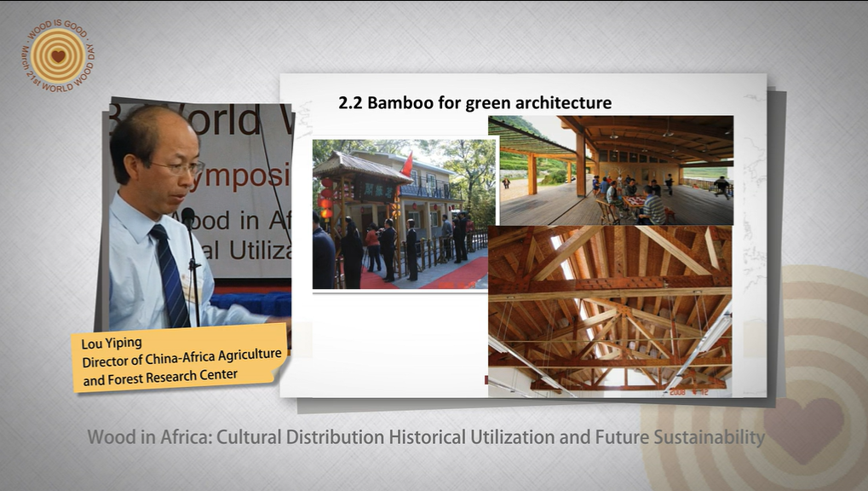868x491 pixels.
Task: Click the red flag above the bamboo house
Action: (x=407, y=164)
